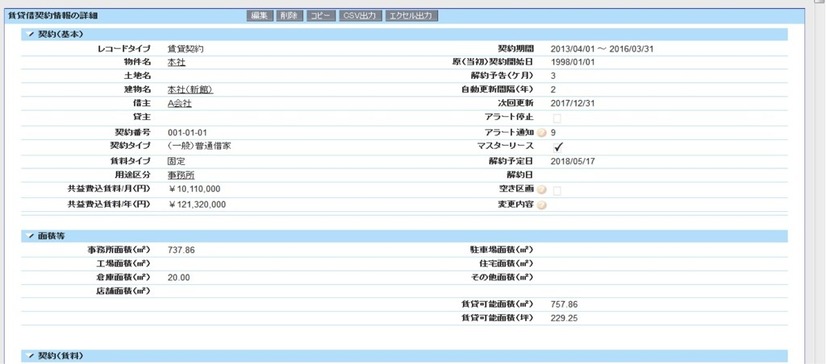Collapse the 面積等 section
The width and height of the screenshot is (826, 364).
[30, 237]
